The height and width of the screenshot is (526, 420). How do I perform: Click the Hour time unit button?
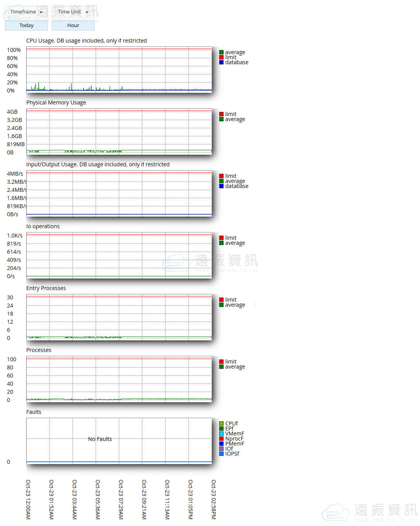pos(73,26)
